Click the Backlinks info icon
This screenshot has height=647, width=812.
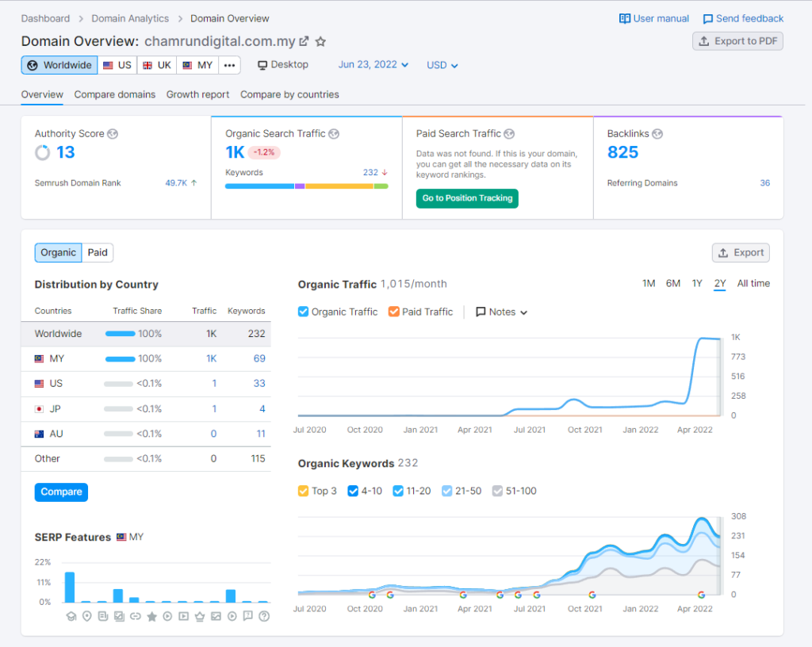[x=657, y=134]
